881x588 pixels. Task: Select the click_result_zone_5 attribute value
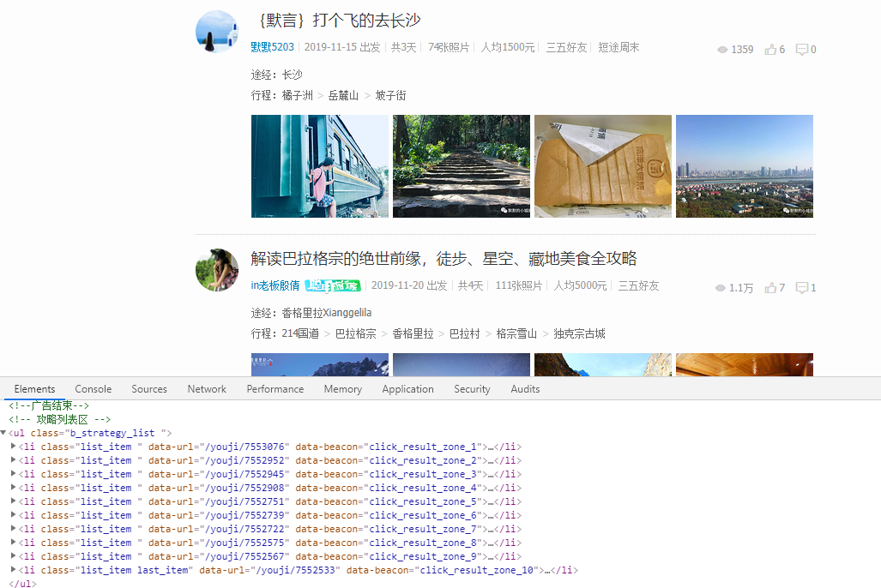[x=423, y=501]
